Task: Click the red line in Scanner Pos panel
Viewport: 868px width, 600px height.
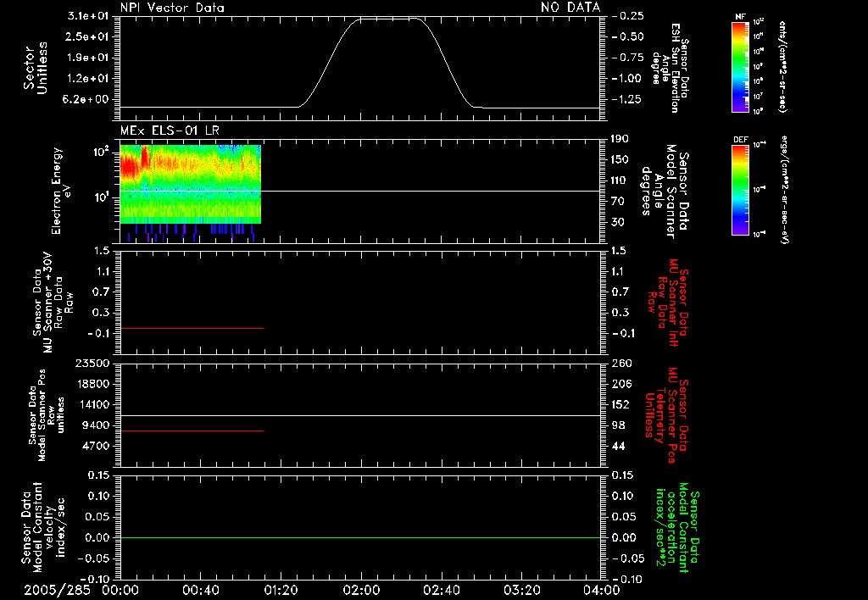Action: 192,431
